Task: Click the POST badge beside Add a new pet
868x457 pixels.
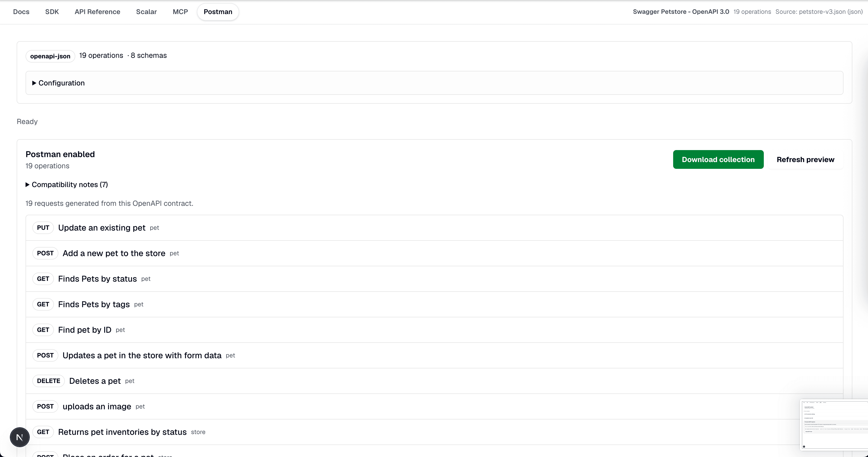Action: click(x=45, y=254)
